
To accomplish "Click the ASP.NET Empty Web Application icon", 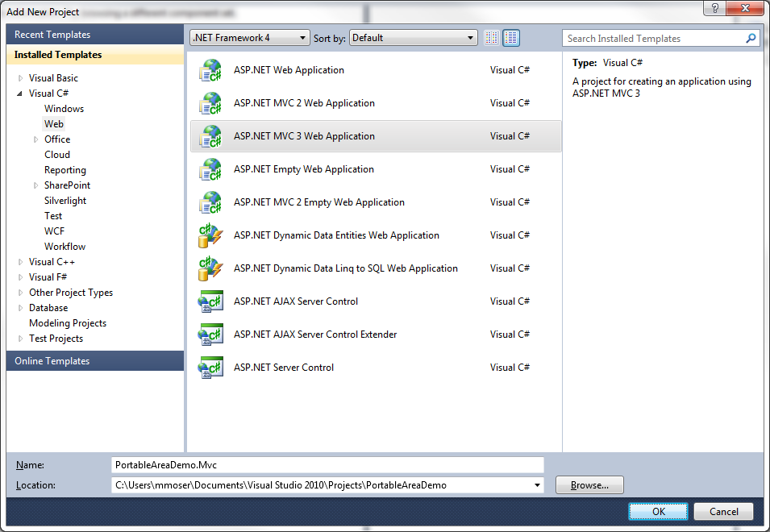I will pos(210,169).
